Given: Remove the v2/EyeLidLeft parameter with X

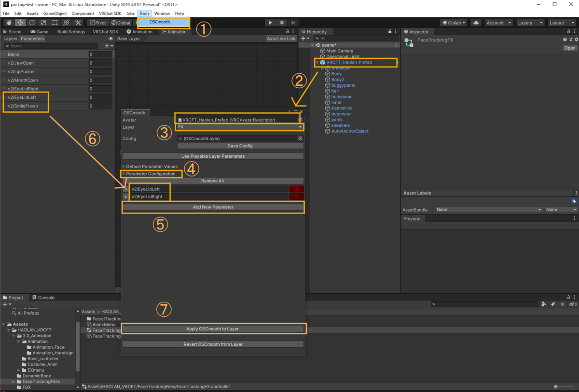Looking at the screenshot, I should 296,189.
